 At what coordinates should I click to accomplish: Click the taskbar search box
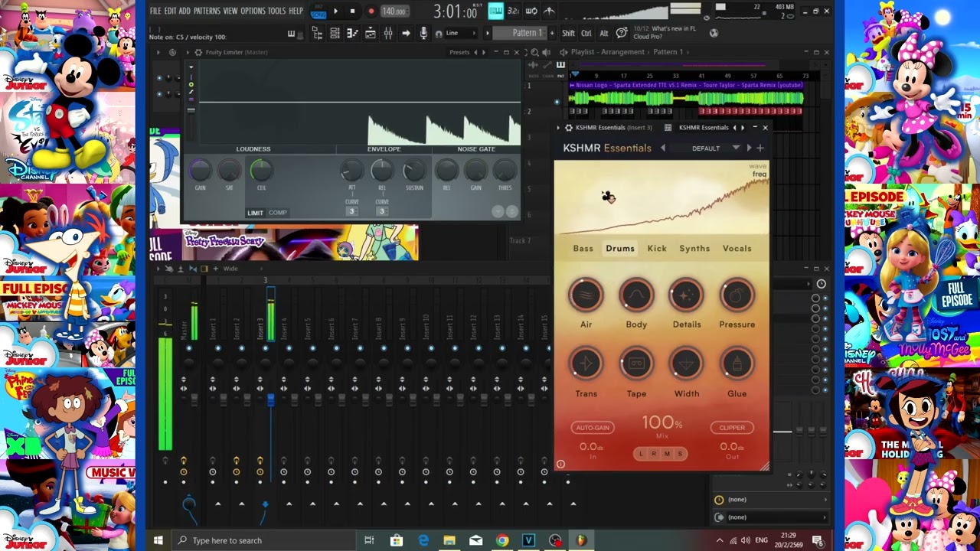pos(263,540)
